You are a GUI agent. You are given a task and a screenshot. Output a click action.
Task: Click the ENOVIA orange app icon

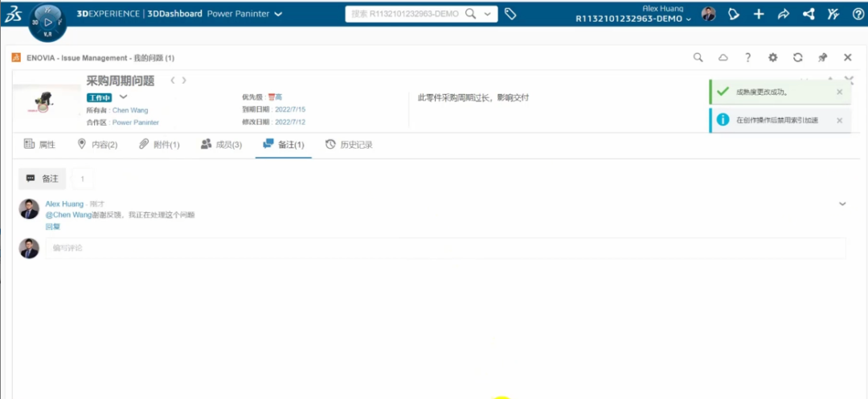click(x=16, y=58)
